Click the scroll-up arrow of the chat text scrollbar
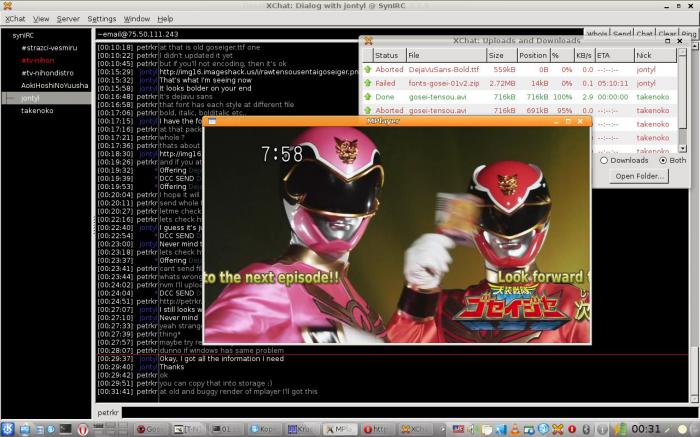The height and width of the screenshot is (437, 700). pos(695,46)
